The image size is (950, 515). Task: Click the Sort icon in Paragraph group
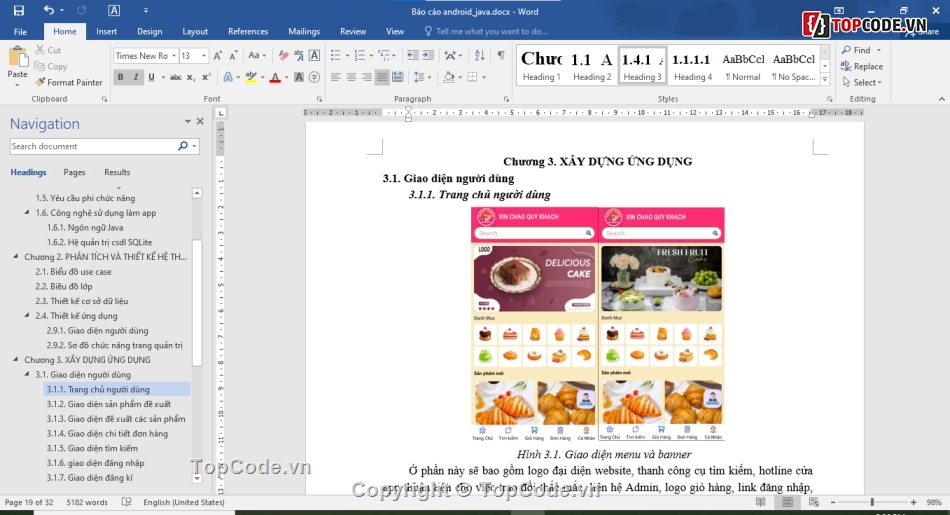480,56
